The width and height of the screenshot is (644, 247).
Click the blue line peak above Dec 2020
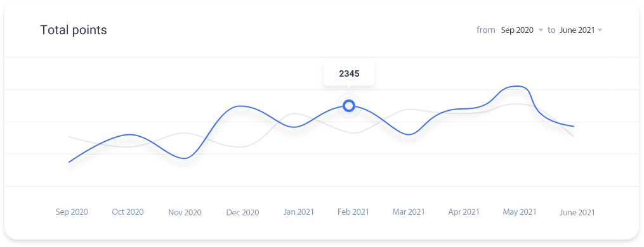[240, 106]
